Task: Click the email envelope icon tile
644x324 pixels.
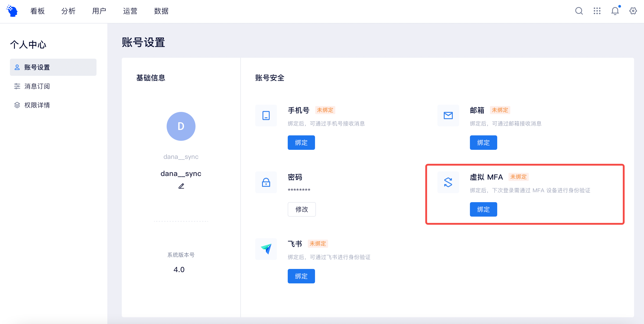Action: [448, 116]
